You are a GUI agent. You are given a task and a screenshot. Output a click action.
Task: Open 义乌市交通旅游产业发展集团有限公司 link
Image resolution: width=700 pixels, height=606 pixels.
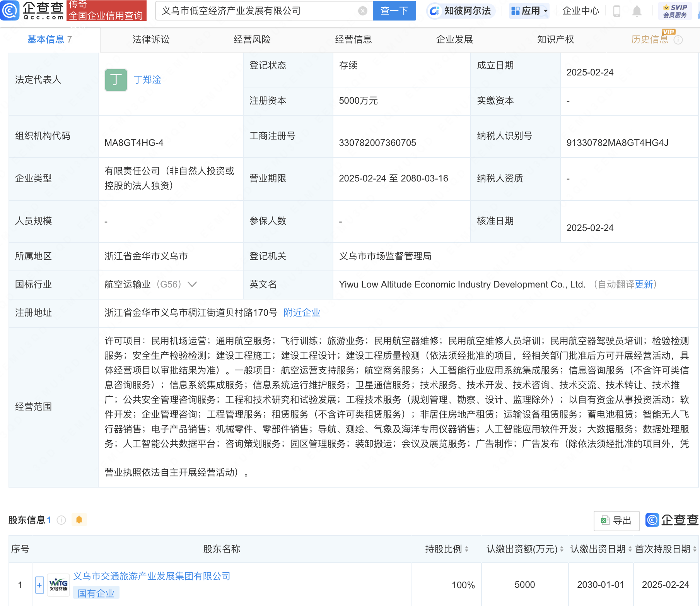152,576
